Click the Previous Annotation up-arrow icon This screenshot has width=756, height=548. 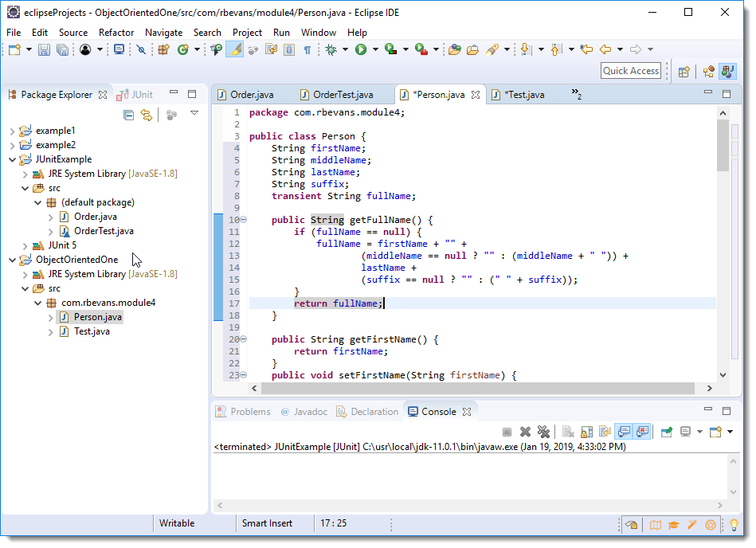[556, 49]
